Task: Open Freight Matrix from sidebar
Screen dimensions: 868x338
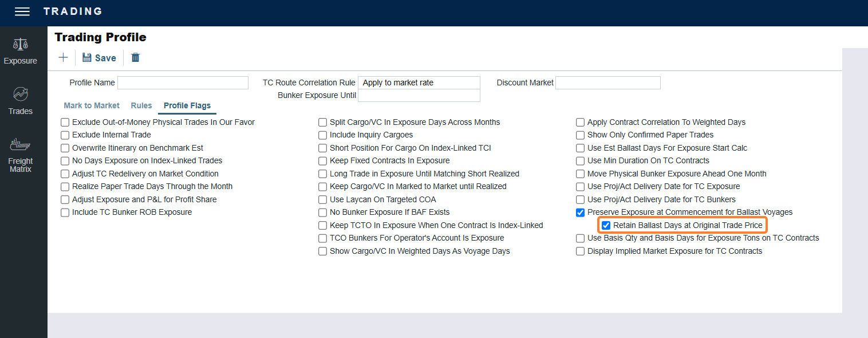Action: pyautogui.click(x=21, y=155)
